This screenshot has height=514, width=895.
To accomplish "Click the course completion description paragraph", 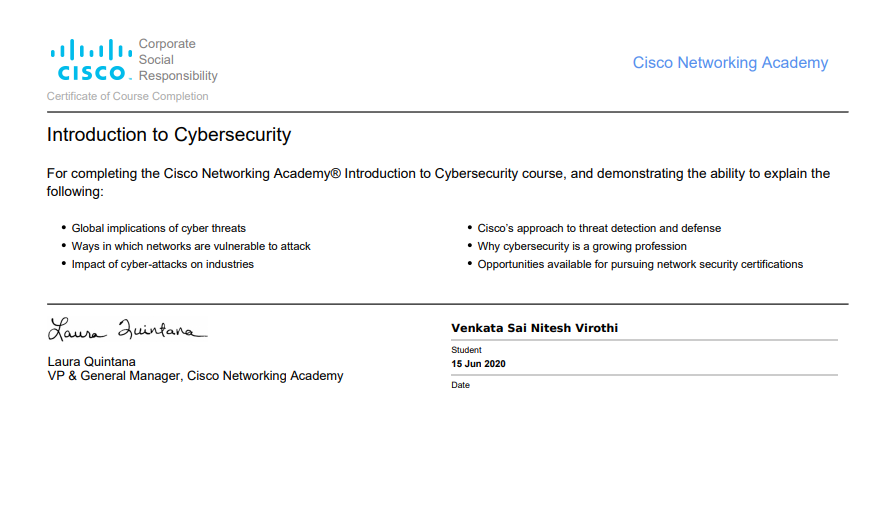I will click(438, 182).
